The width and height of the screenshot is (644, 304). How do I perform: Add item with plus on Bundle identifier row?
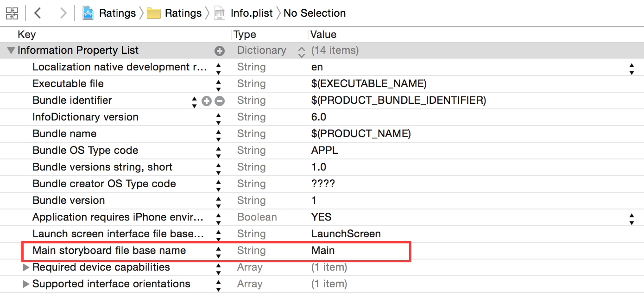tap(207, 101)
